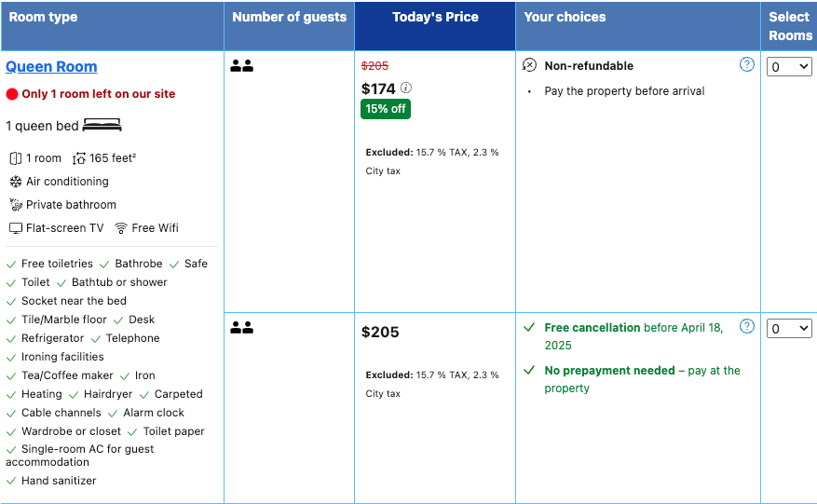Screen dimensions: 817x504
Task: Click help icon for Non-refundable option
Action: (746, 64)
